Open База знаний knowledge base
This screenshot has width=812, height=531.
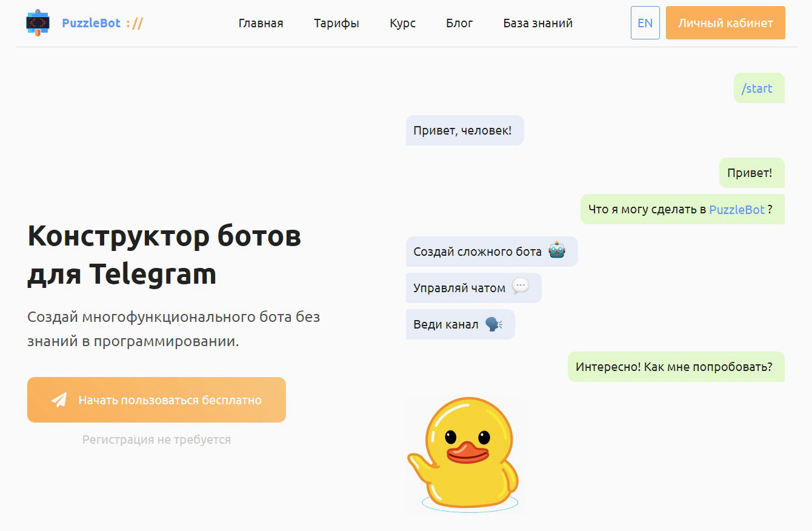[x=537, y=23]
